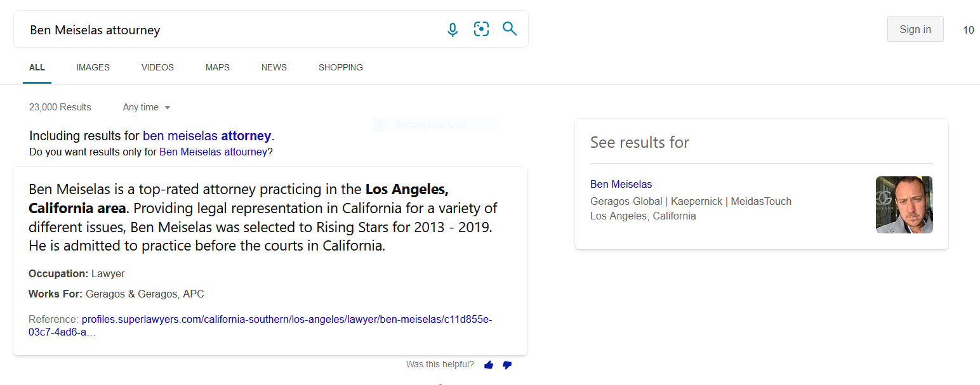
Task: Open the Ben Meiselas link in side panel
Action: click(x=621, y=184)
